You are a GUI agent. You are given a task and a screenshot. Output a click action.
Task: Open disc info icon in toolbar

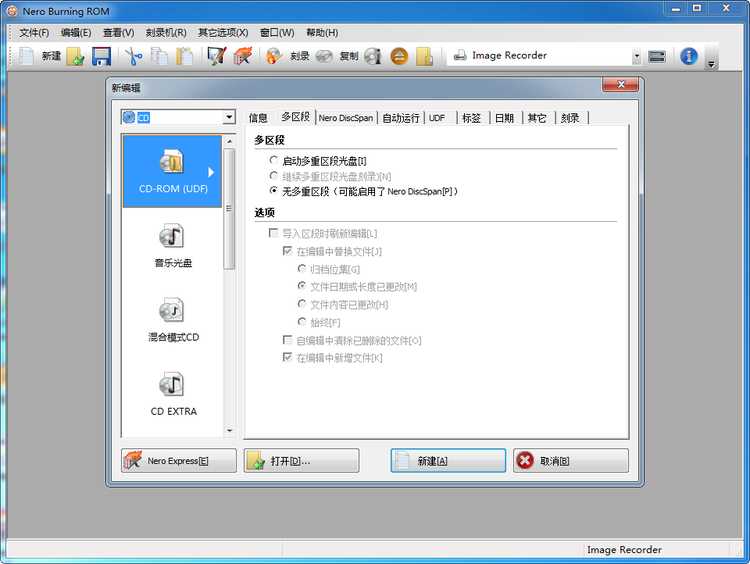[x=373, y=56]
